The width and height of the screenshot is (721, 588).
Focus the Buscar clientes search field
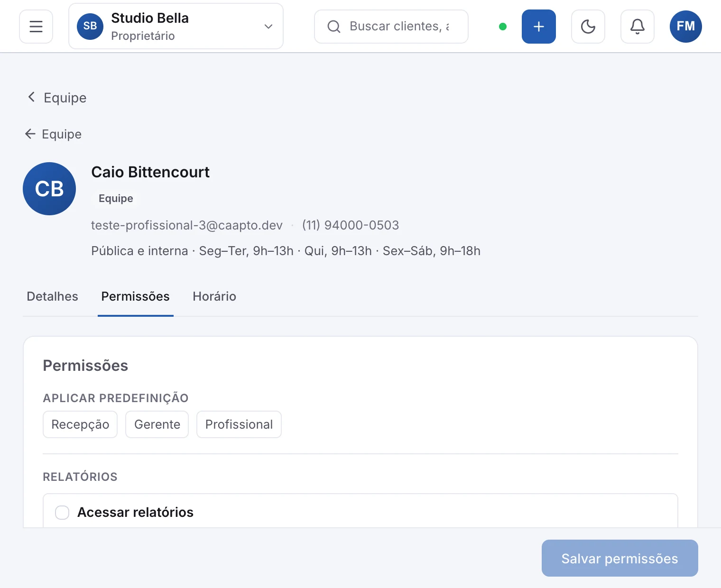[x=391, y=27]
